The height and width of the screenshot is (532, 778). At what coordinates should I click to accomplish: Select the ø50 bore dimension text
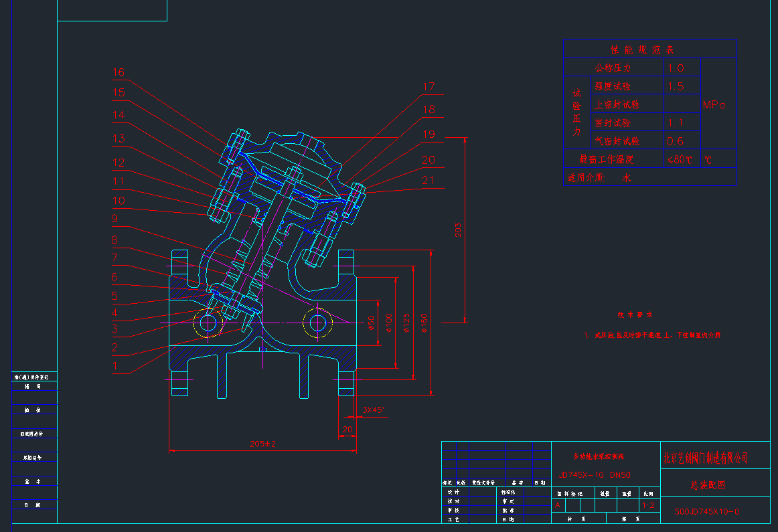pos(372,323)
